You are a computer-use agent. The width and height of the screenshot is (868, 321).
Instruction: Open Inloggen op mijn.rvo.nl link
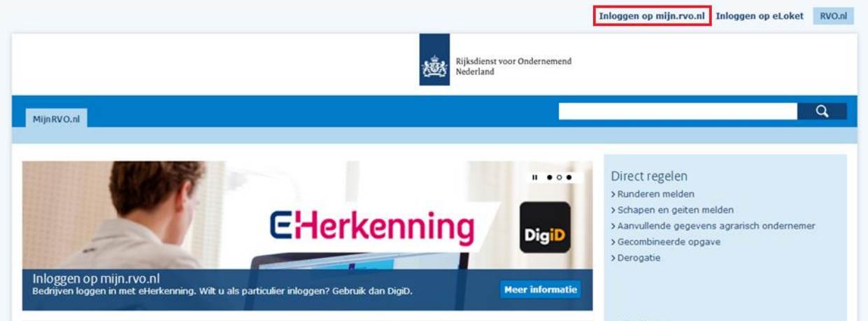click(652, 16)
